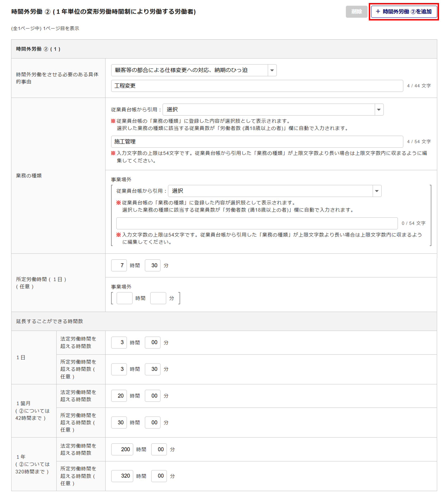Click the 所定労働時間 hours field showing 7
The image size is (448, 498).
pyautogui.click(x=119, y=265)
